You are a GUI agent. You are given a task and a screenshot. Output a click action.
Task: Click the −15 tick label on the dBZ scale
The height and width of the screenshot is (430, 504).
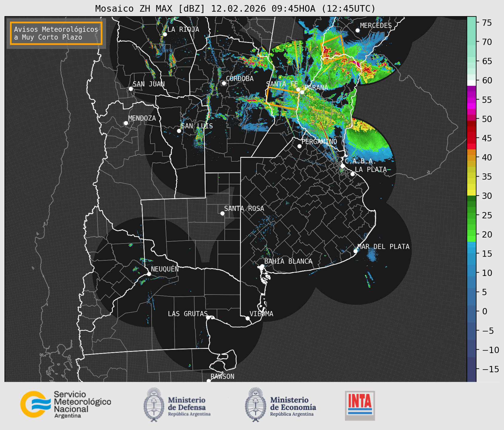[x=490, y=369]
